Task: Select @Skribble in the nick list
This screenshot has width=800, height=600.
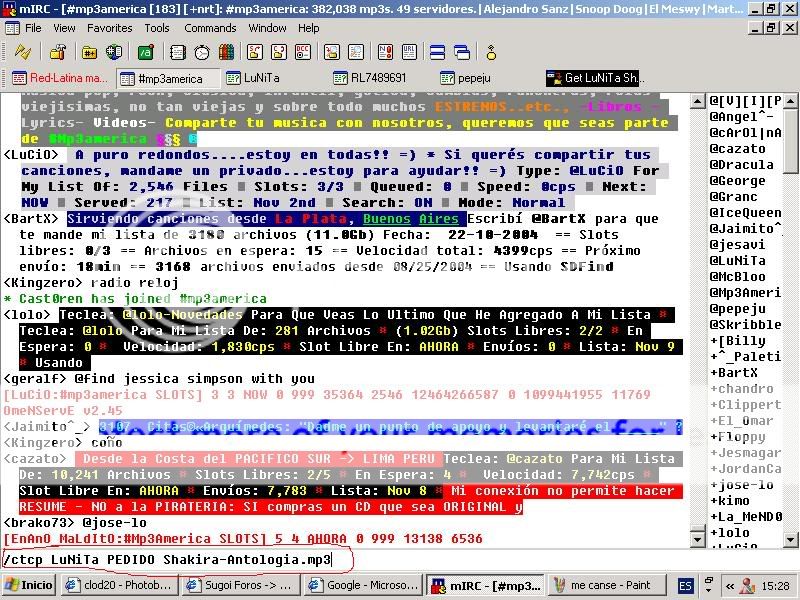Action: click(x=745, y=324)
